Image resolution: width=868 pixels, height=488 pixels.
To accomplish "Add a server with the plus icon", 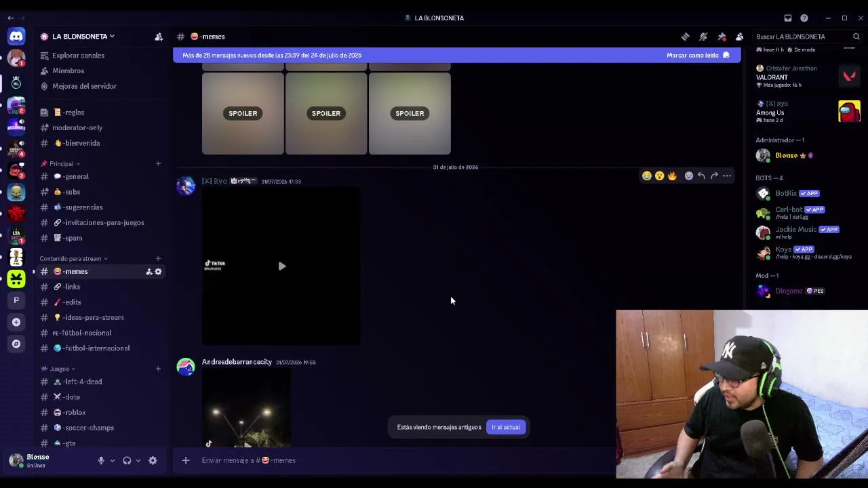I will coord(16,322).
